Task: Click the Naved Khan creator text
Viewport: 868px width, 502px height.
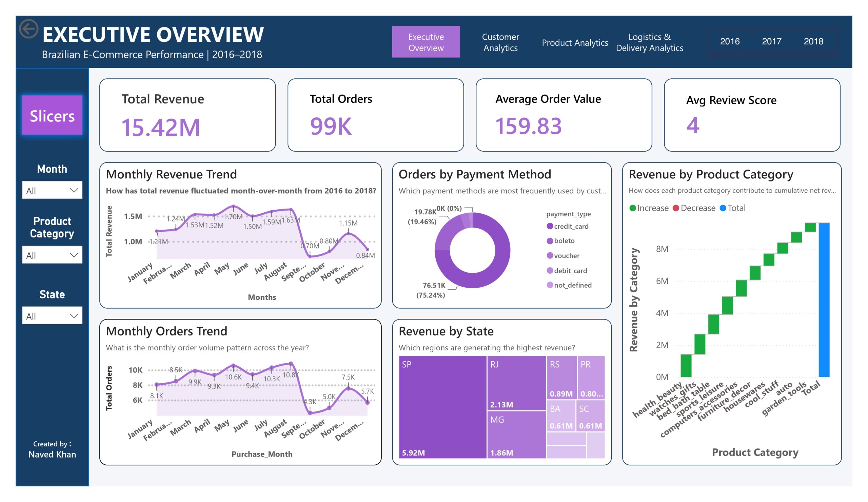Action: pyautogui.click(x=52, y=455)
